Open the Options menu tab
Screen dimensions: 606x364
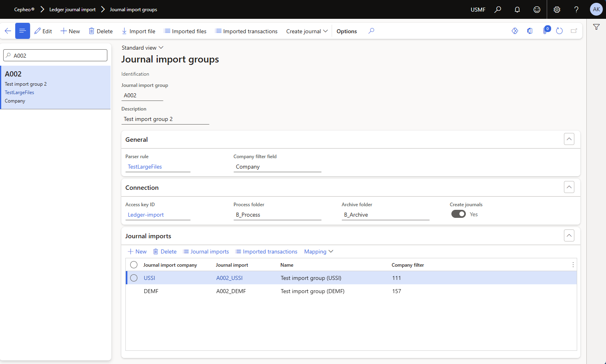(346, 31)
